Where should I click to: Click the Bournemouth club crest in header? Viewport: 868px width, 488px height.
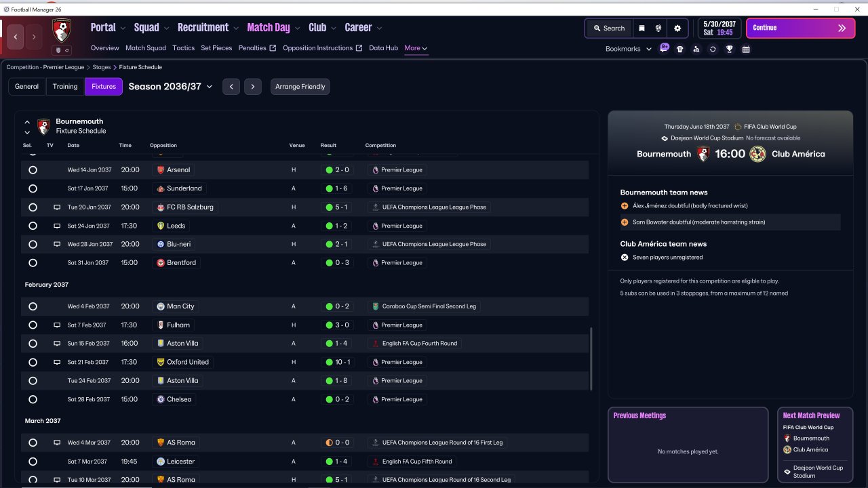62,30
